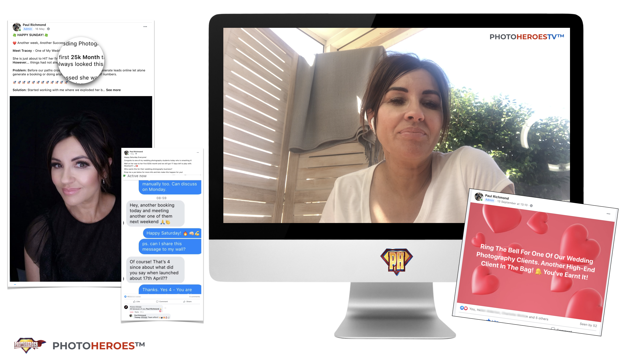
Task: Click the Paul Richmond name on the 16 May post
Action: point(34,25)
